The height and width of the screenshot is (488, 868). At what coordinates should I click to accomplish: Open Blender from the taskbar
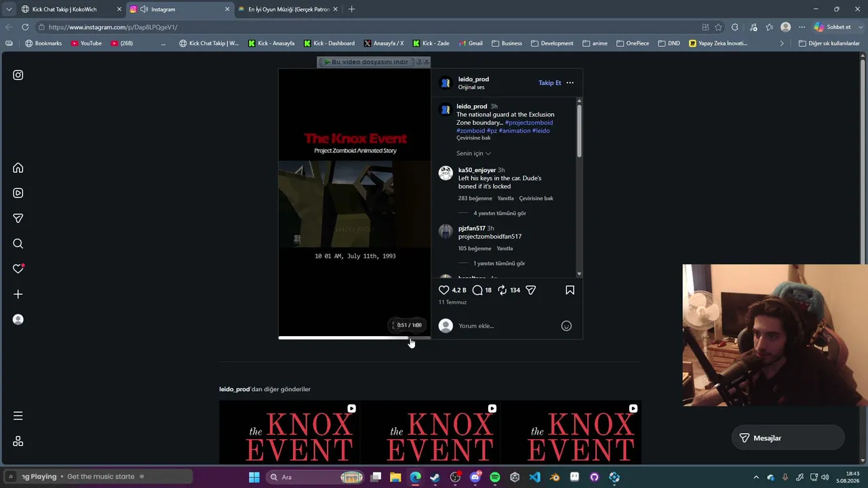point(555,477)
